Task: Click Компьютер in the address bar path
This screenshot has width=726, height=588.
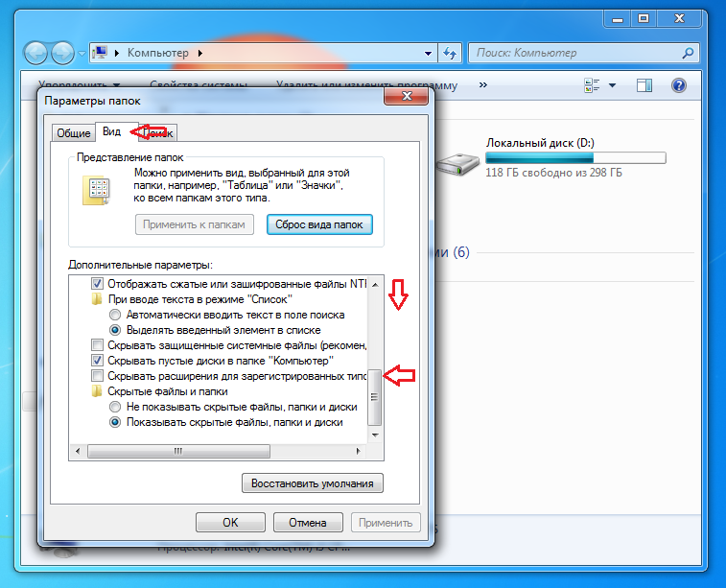Action: 158,54
